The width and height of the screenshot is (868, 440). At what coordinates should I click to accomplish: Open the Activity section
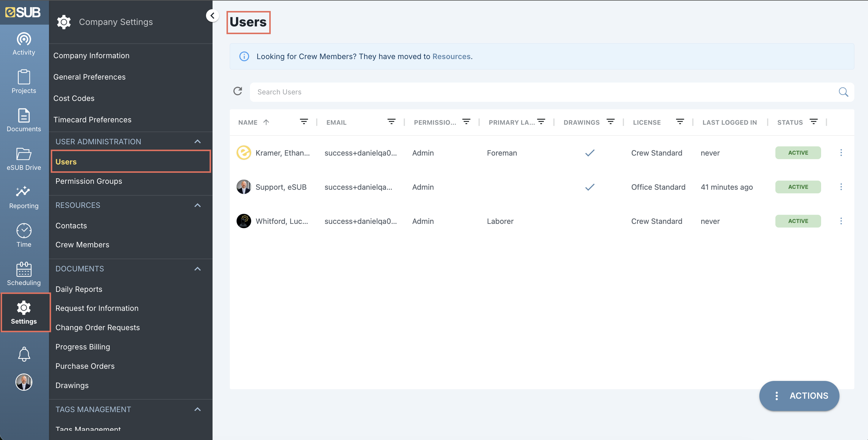point(24,44)
